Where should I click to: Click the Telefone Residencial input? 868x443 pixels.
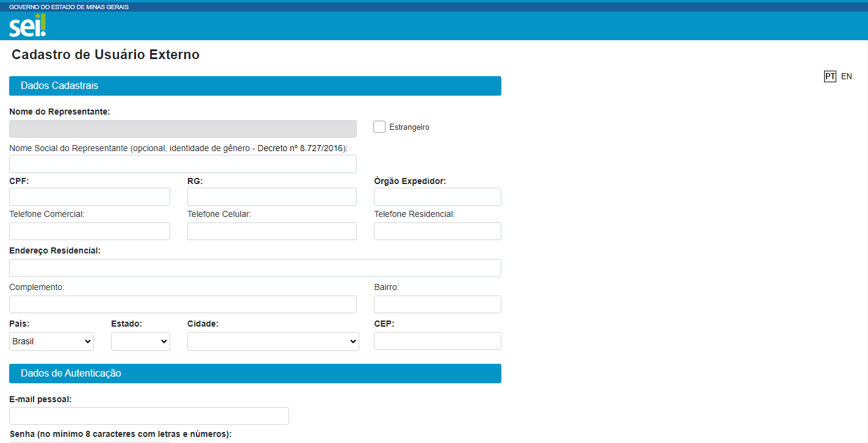[x=437, y=231]
